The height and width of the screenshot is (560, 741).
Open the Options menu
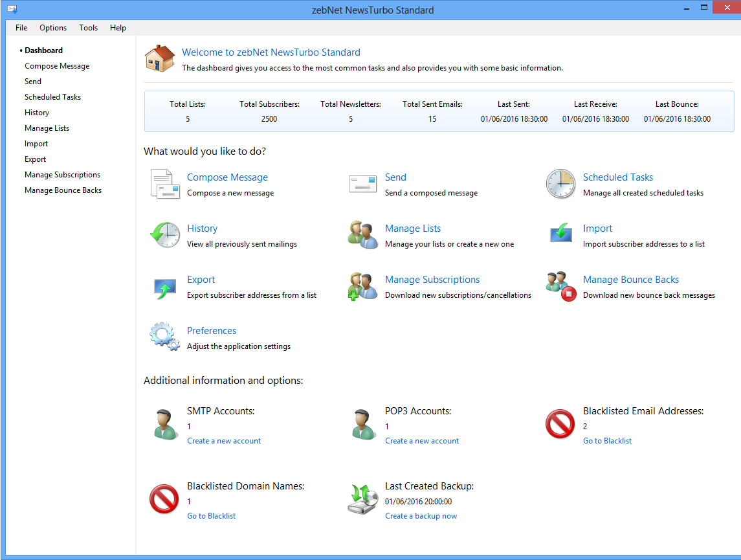[53, 28]
